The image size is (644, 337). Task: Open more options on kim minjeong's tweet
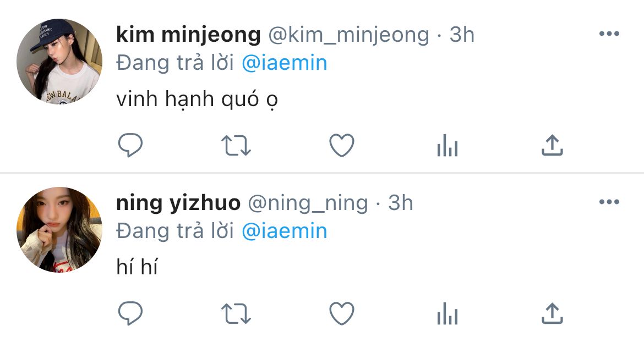tap(609, 34)
